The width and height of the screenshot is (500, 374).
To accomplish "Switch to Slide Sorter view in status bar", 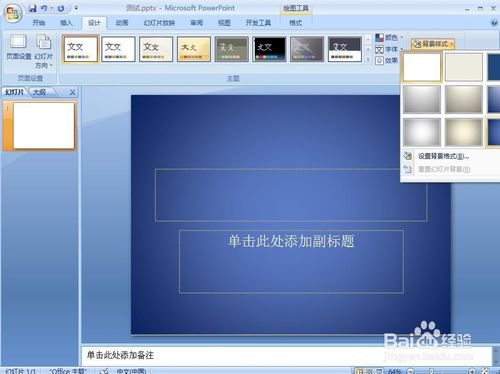I will click(369, 371).
